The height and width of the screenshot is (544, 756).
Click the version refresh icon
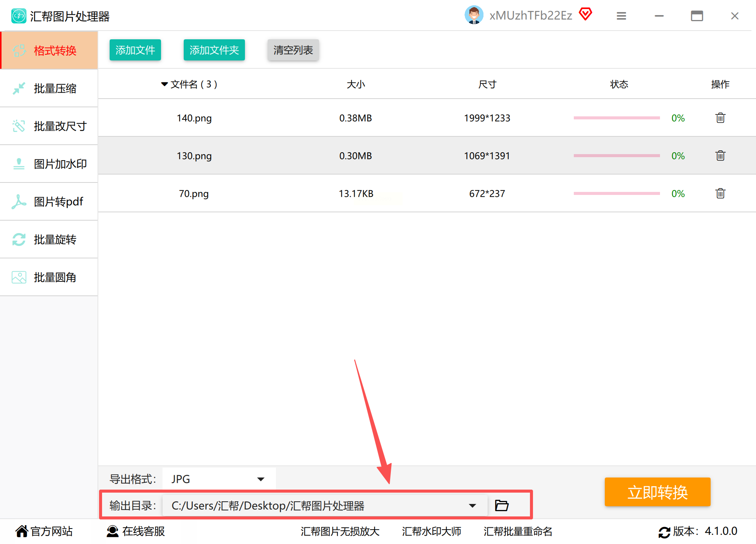pos(664,532)
